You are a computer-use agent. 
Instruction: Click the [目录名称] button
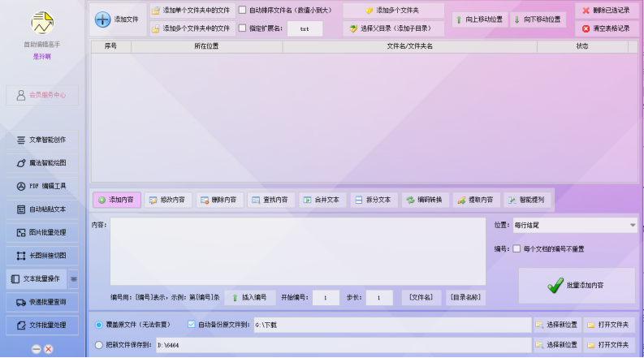466,297
